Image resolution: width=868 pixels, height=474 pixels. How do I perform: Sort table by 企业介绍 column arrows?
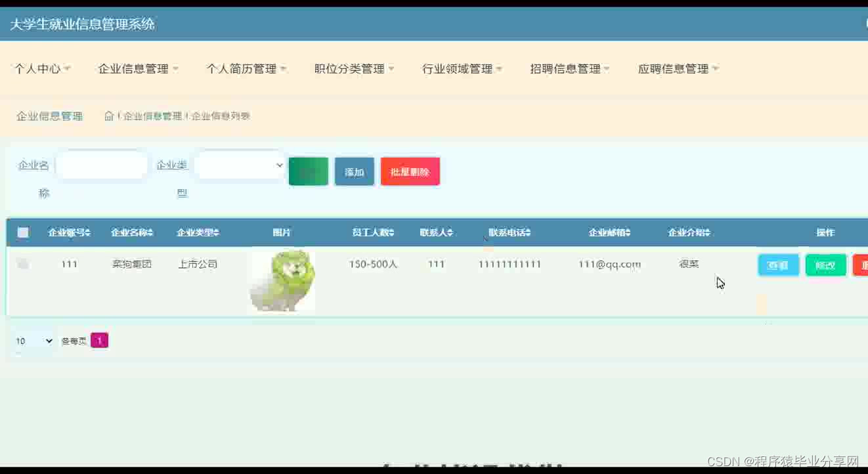(707, 232)
